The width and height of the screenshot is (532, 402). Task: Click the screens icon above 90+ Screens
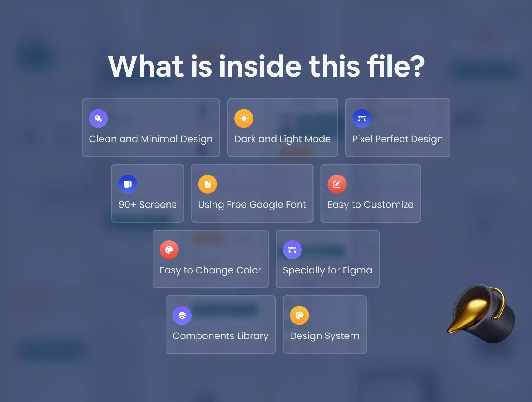tap(128, 184)
